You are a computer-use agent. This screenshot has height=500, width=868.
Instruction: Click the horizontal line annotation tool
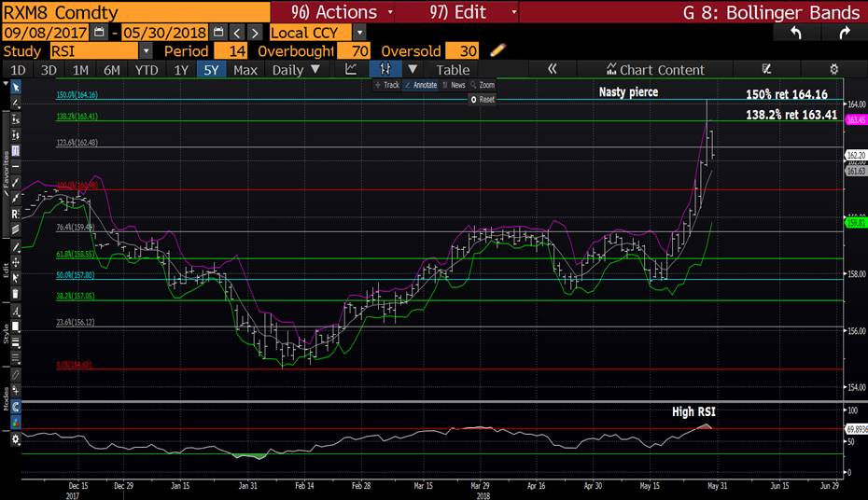click(x=16, y=166)
